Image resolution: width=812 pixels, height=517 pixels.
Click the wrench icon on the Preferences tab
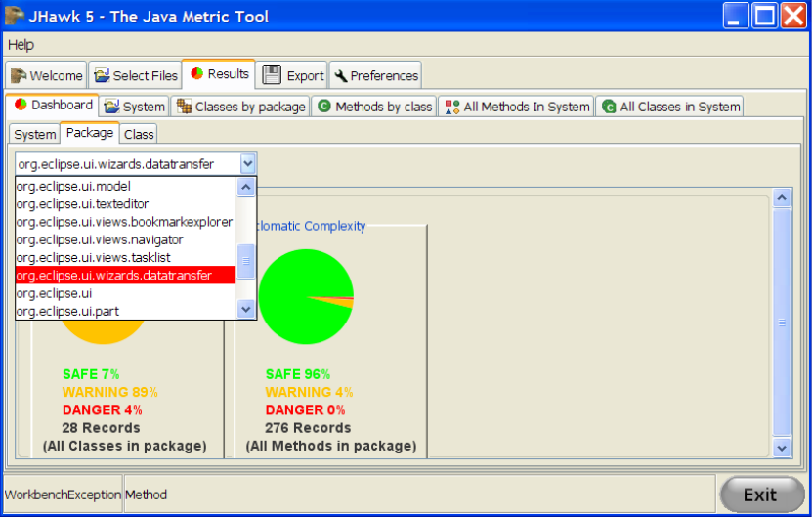coord(341,76)
